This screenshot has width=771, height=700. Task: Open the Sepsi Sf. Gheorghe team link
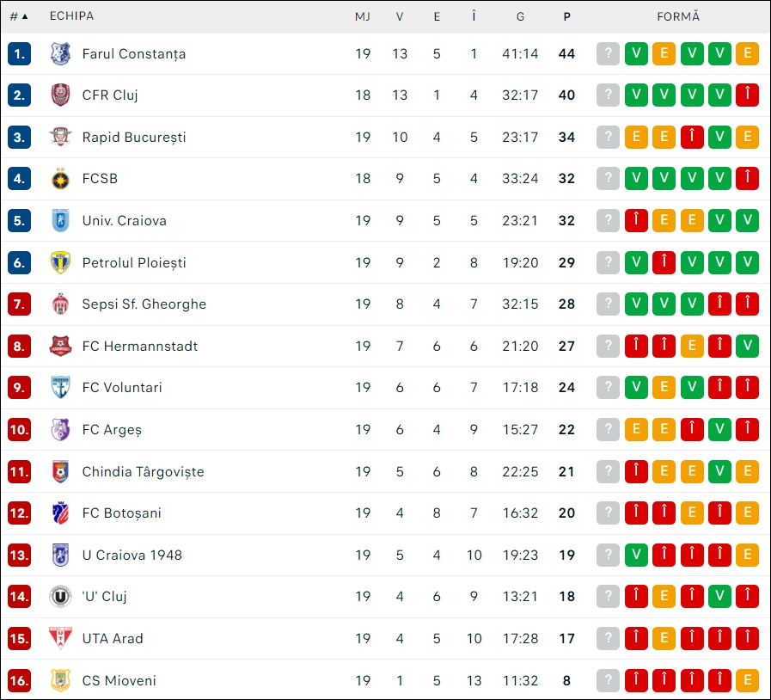click(144, 304)
